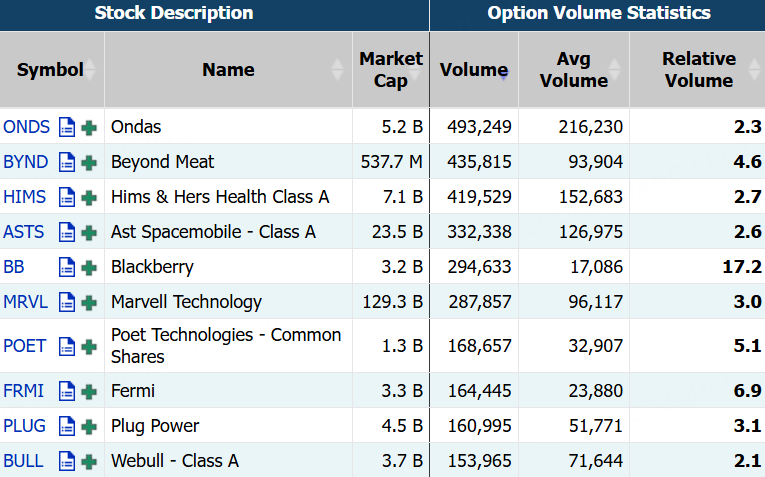
Task: Click the document icon beside PLUG
Action: (67, 426)
